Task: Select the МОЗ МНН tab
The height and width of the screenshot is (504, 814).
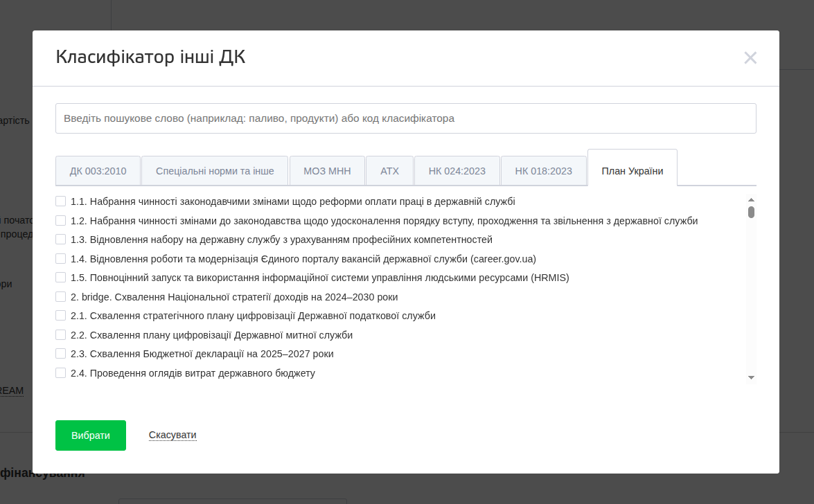Action: click(x=327, y=171)
